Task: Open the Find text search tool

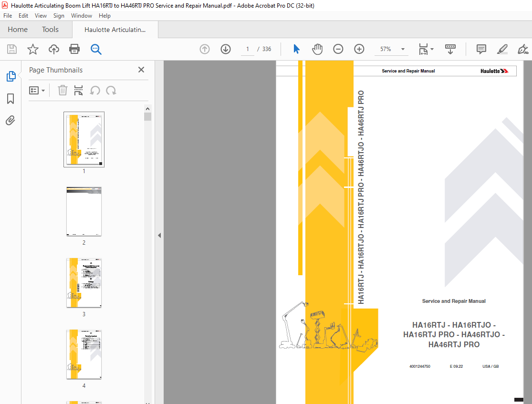Action: point(96,49)
